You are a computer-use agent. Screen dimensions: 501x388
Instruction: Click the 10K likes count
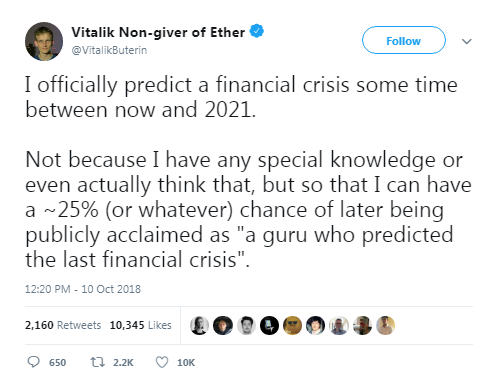click(x=186, y=363)
